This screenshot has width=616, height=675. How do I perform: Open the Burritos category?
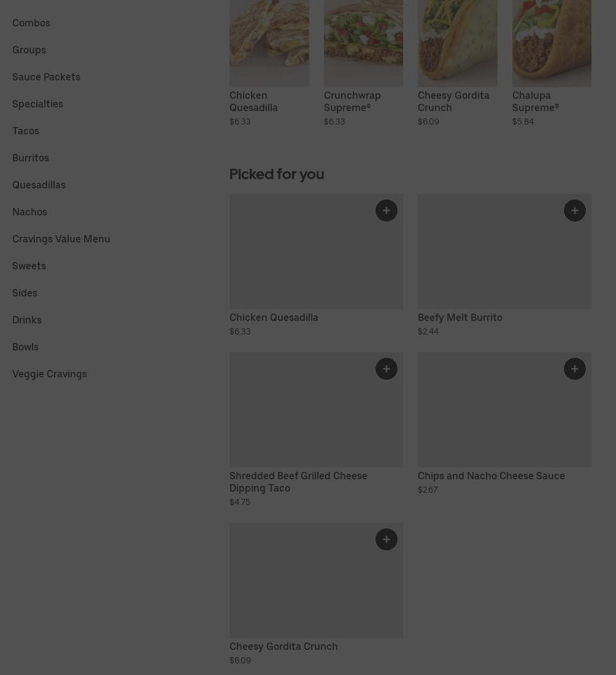coord(31,158)
